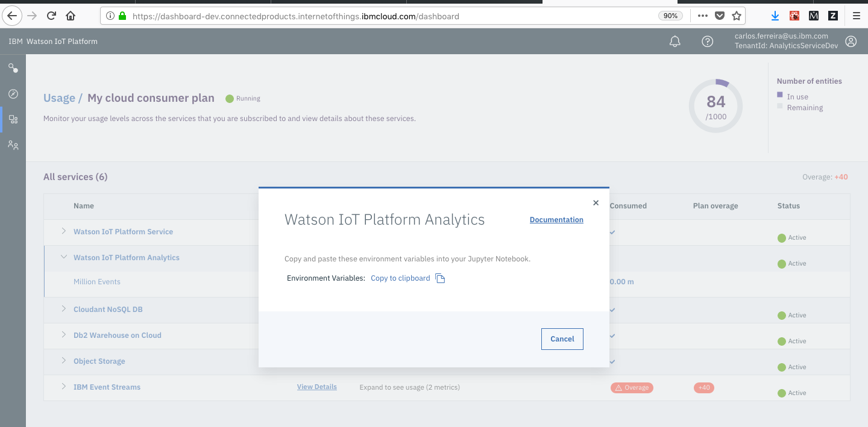Click the Plan overage column header
This screenshot has width=868, height=427.
(715, 206)
